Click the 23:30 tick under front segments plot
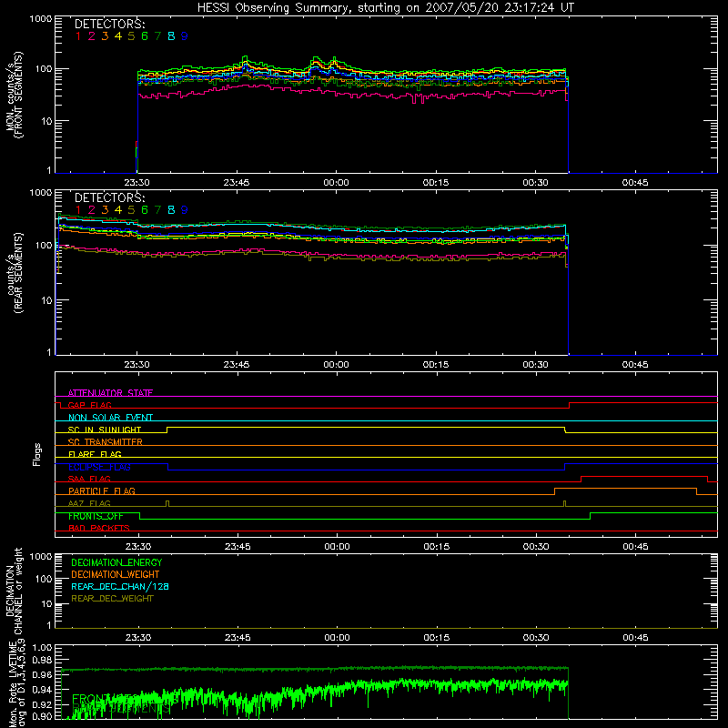The height and width of the screenshot is (728, 728). 137,183
